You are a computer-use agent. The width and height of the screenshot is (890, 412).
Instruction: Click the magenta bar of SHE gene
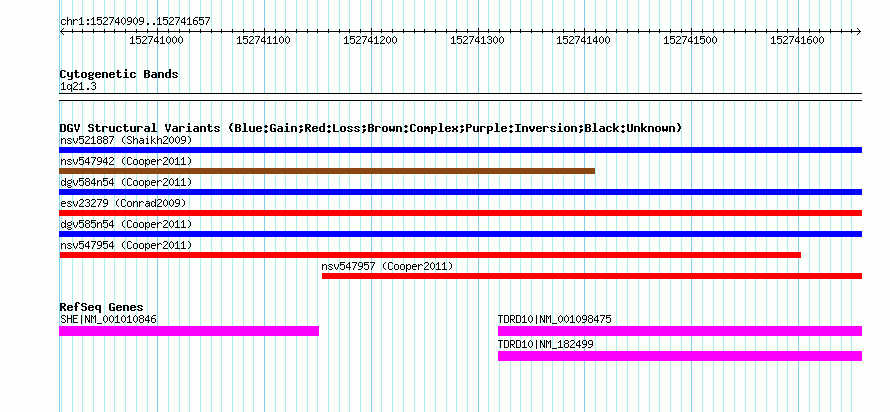point(189,331)
